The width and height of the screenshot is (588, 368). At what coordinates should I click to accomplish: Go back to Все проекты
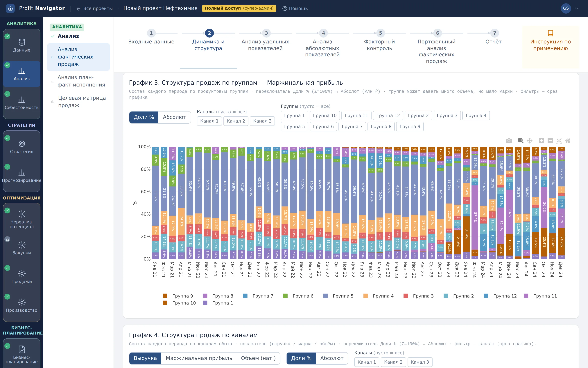[x=94, y=8]
